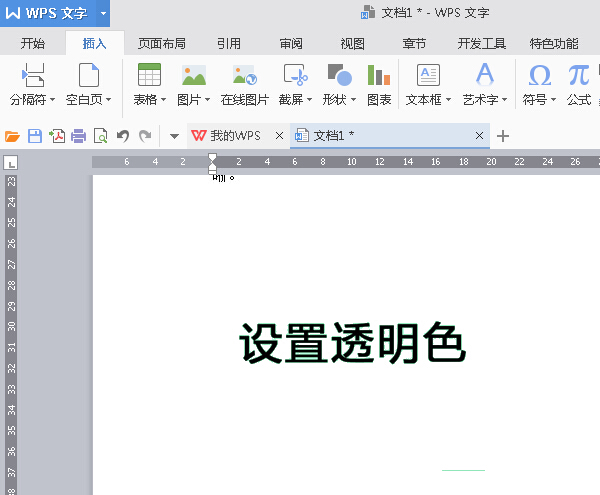Close the 文档1 document tab
Screen dimensions: 600x495
(x=480, y=136)
